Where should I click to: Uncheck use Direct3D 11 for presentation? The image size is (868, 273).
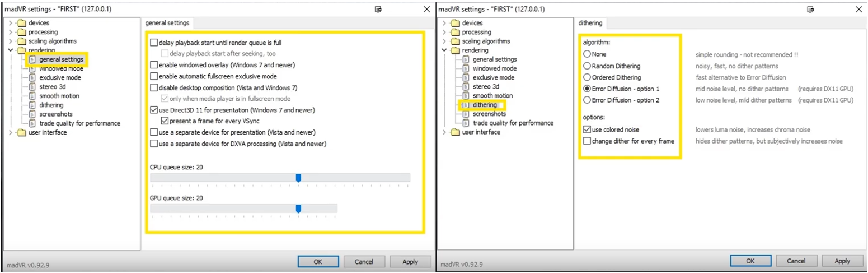[154, 110]
